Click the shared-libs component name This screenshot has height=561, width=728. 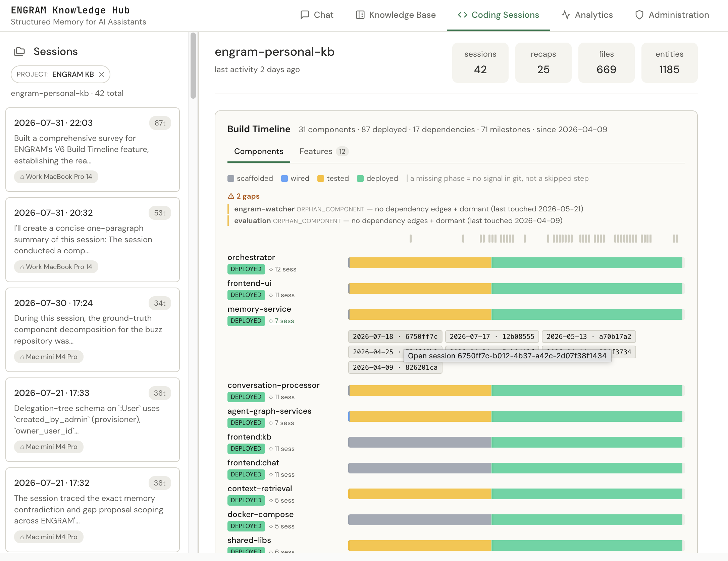tap(249, 541)
